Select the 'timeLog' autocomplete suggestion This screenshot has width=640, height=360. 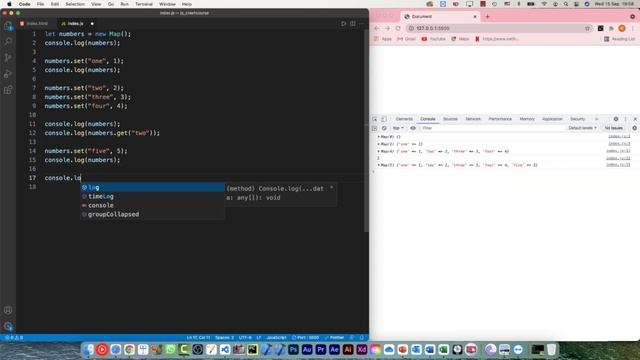point(152,196)
